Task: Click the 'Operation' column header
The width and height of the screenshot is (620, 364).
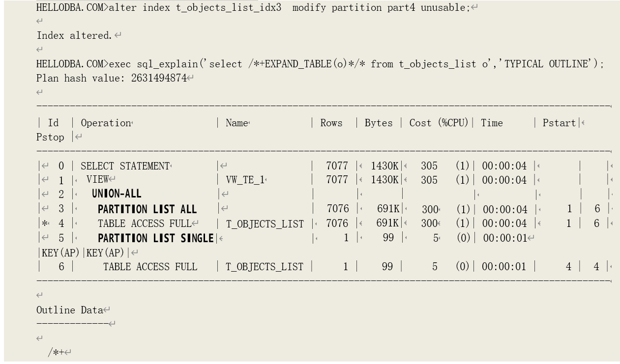Action: pyautogui.click(x=106, y=123)
